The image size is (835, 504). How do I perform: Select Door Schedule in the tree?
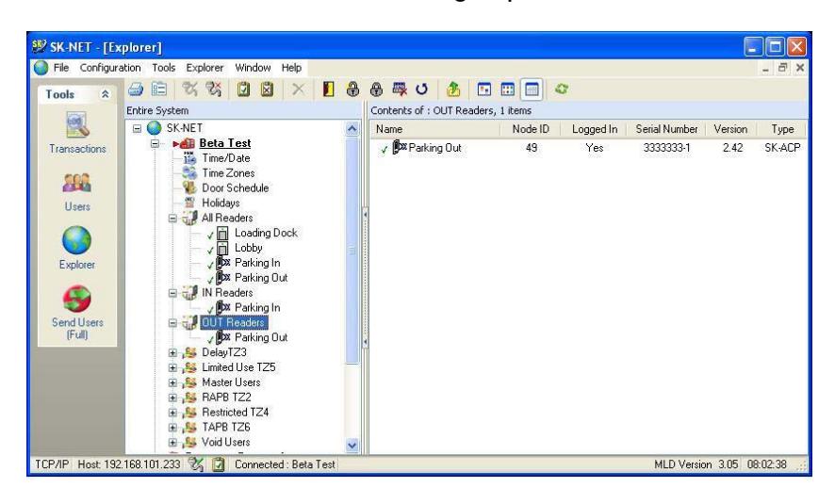[235, 187]
